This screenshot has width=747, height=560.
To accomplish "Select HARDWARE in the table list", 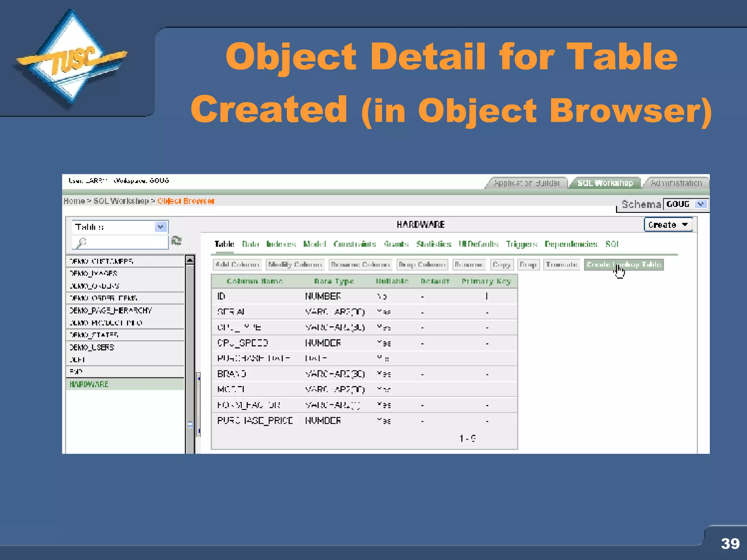I will click(x=125, y=384).
